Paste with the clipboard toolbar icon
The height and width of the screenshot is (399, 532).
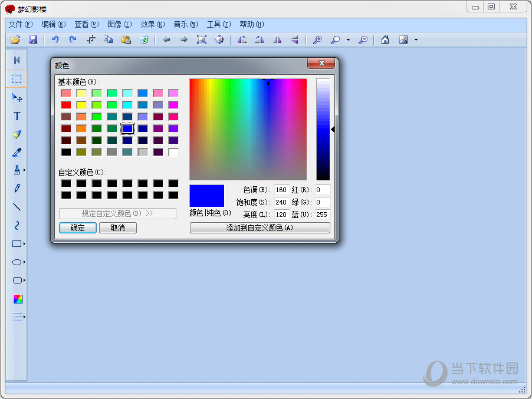[x=126, y=39]
